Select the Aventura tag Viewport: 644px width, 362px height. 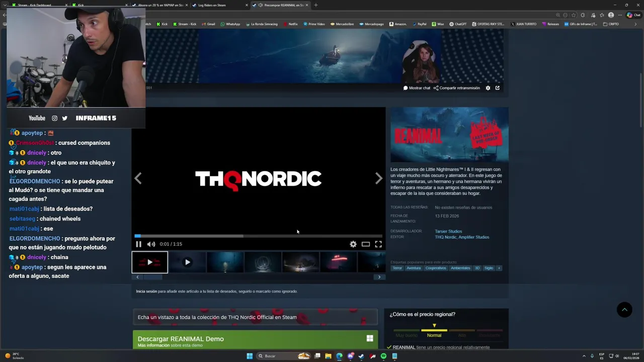414,268
